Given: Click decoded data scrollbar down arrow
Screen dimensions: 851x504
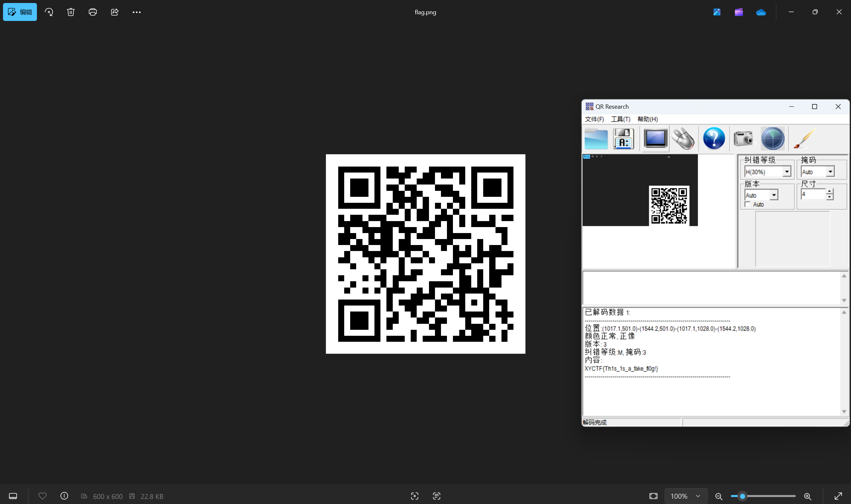Looking at the screenshot, I should (844, 412).
